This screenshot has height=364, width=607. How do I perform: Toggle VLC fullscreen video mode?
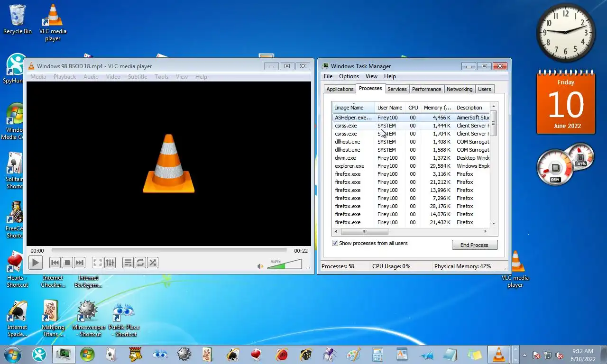point(98,263)
